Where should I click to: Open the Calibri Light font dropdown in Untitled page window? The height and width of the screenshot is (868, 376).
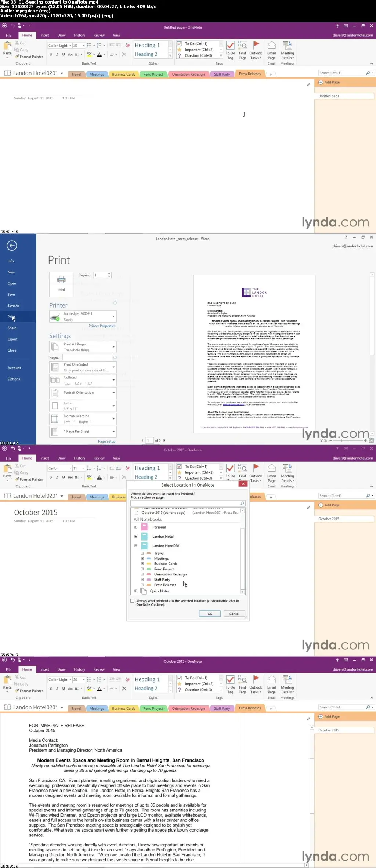click(x=70, y=46)
